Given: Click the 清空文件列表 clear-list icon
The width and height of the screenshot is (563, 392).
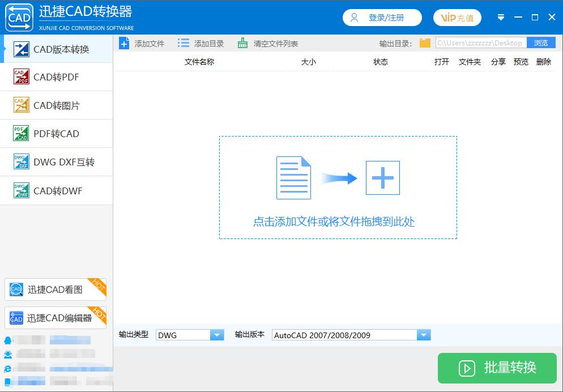Looking at the screenshot, I should (244, 42).
